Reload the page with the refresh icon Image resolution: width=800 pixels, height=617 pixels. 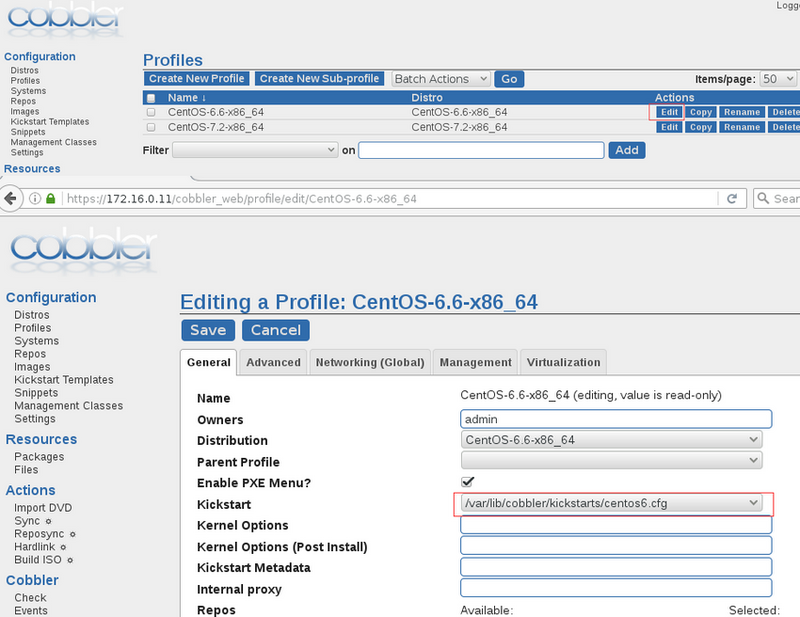click(x=732, y=199)
